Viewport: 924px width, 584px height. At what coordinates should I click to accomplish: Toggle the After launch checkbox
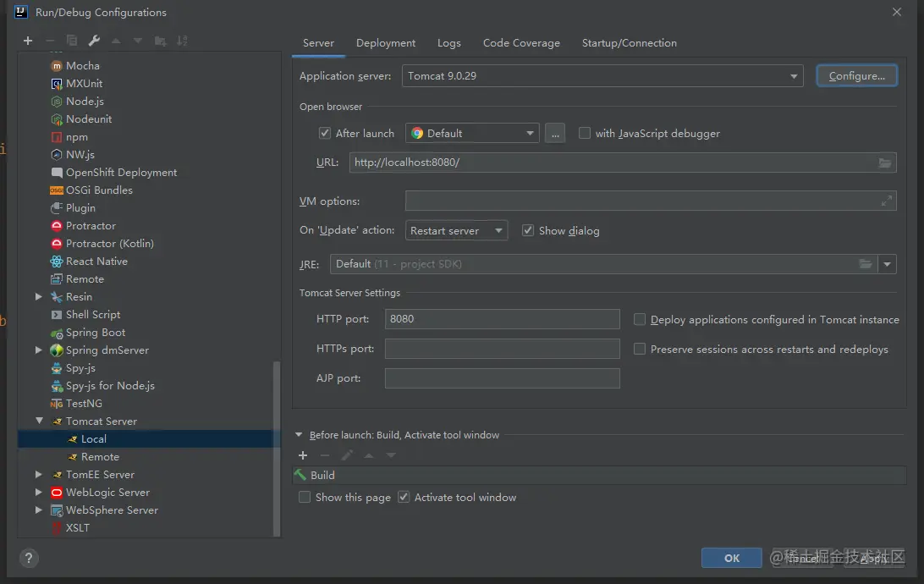325,133
